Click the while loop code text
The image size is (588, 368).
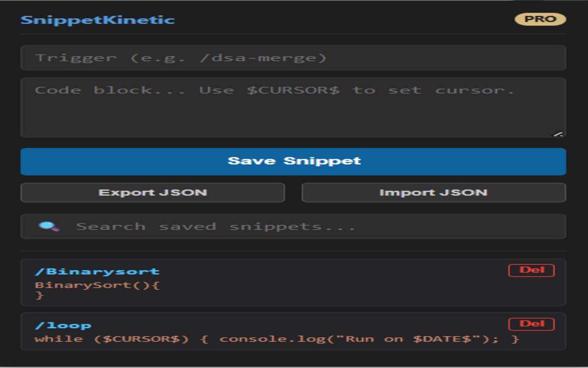coord(277,339)
